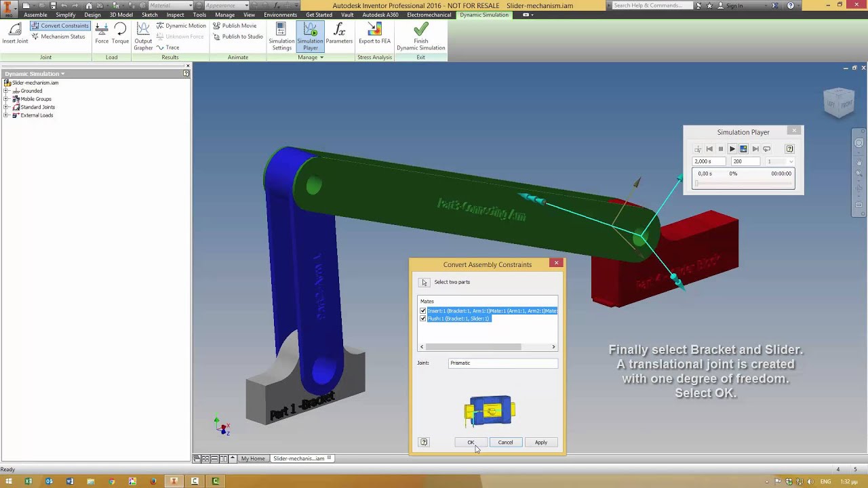The width and height of the screenshot is (868, 488).
Task: Open the Electromechanical ribbon tab
Action: (429, 15)
